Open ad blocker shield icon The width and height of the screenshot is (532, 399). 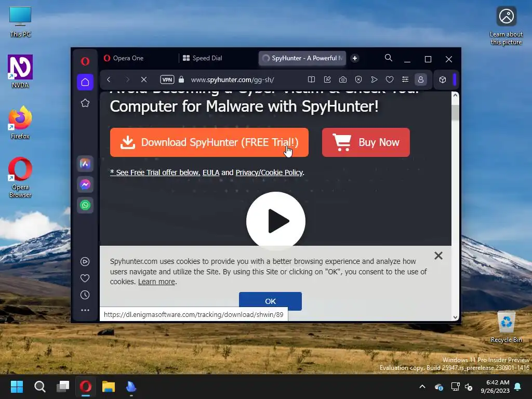[x=358, y=79]
